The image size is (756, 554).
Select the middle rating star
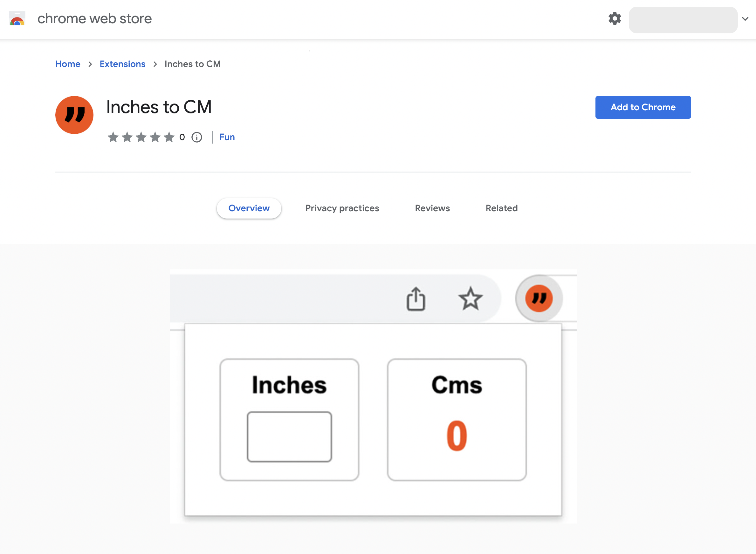[x=141, y=137]
